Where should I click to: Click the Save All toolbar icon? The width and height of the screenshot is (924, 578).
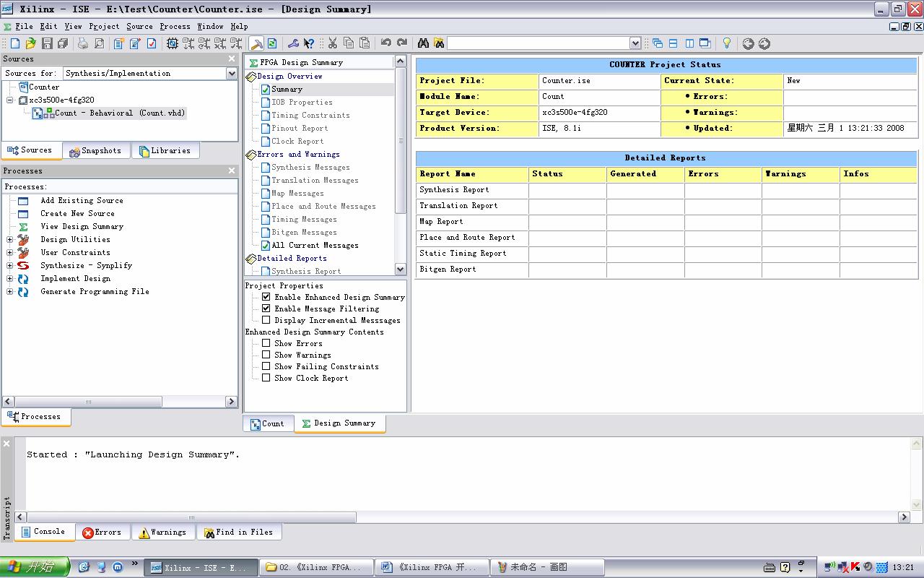62,43
